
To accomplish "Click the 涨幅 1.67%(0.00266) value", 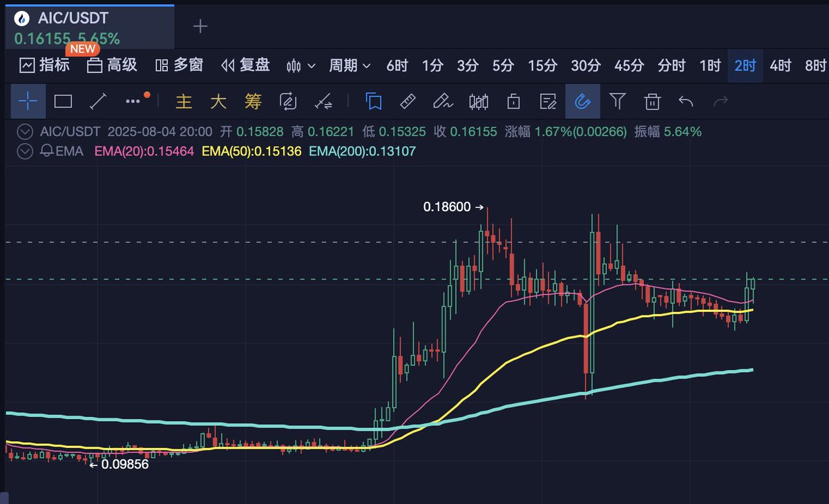I will click(566, 131).
